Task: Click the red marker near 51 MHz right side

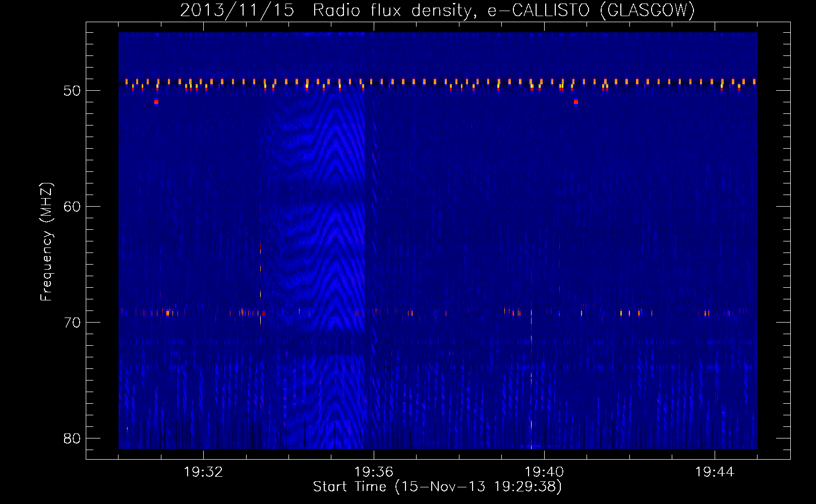Action: click(x=575, y=102)
